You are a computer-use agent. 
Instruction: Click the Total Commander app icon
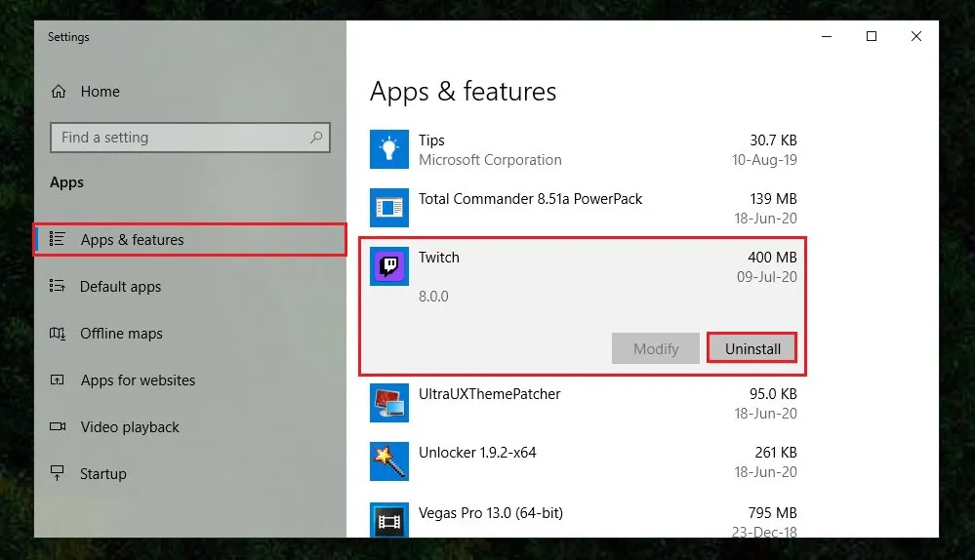pyautogui.click(x=389, y=208)
